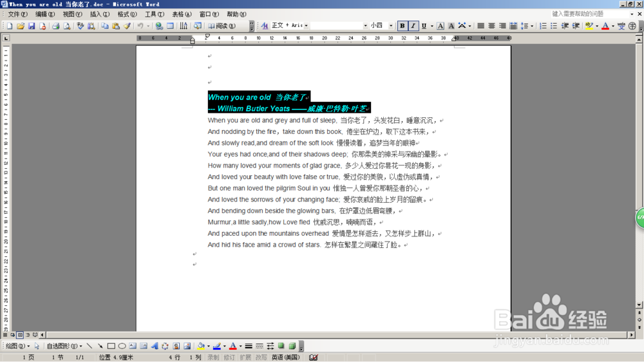Screen dimensions: 644x362
Task: Open the 3-D style options
Action: (292, 346)
